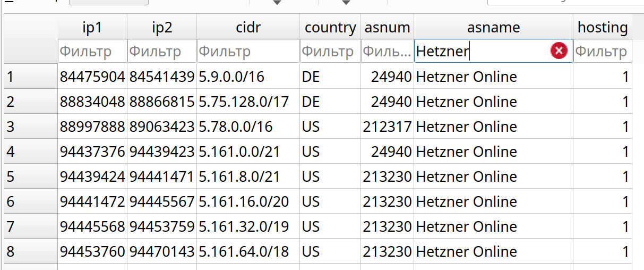Open the left dropdown arrow above the cidr column
644x270 pixels.
coord(277,3)
